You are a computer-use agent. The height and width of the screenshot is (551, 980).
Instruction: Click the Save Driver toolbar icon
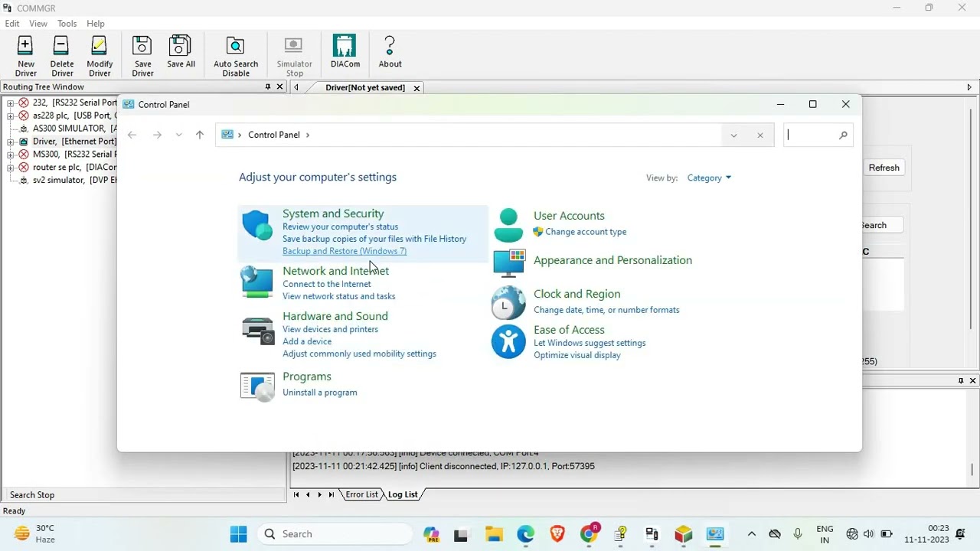tap(142, 55)
